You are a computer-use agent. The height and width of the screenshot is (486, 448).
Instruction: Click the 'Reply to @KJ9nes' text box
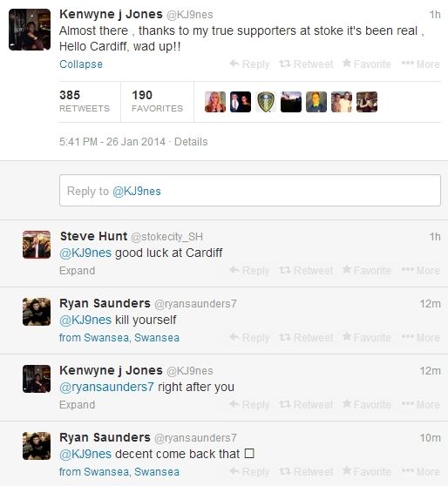pos(250,191)
